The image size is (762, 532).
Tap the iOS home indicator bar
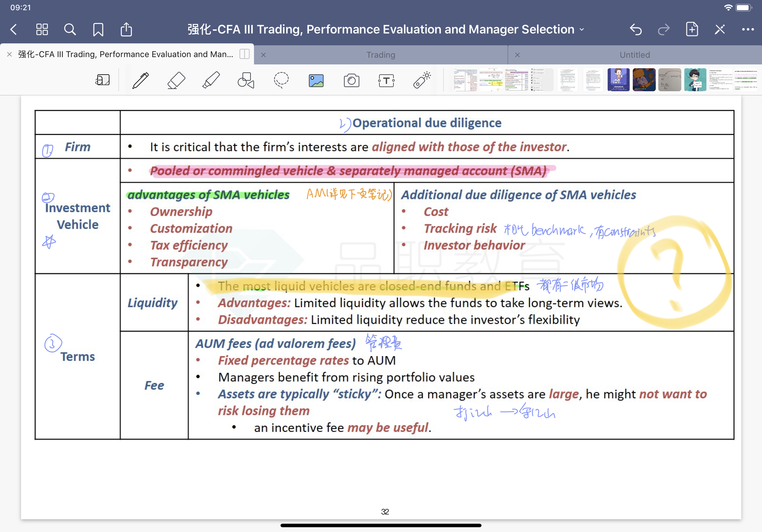pos(381,525)
